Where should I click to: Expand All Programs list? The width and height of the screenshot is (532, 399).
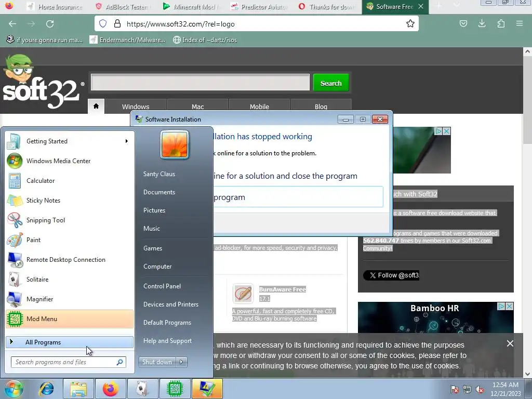70,342
